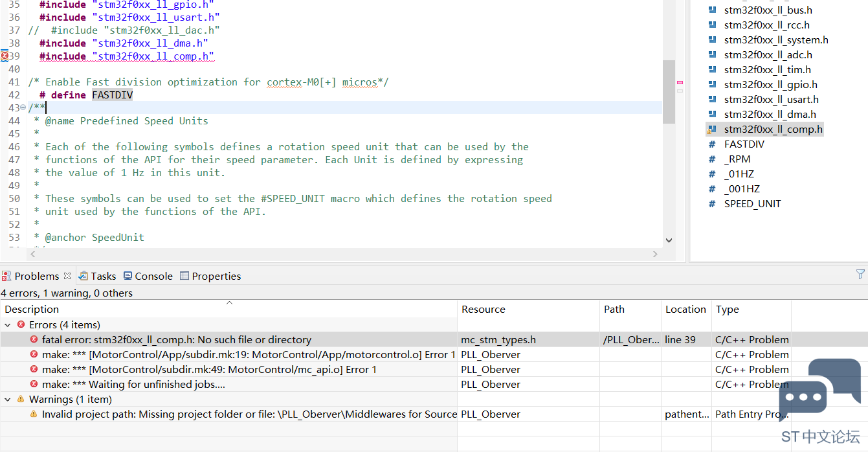Collapse the comment fold at line 43

23,107
